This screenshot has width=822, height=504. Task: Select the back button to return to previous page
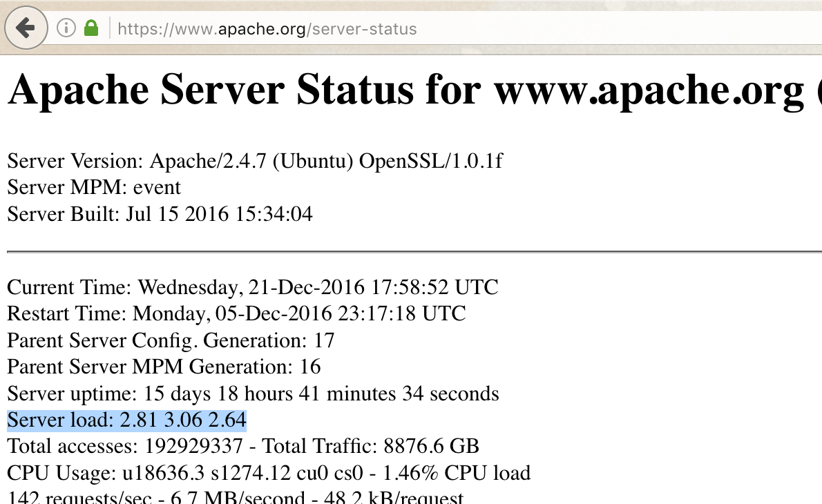(26, 28)
